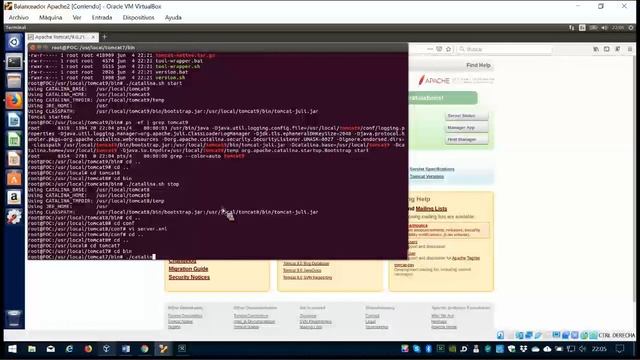Open the Mailing Lists link
640x360 pixels.
coord(431,209)
